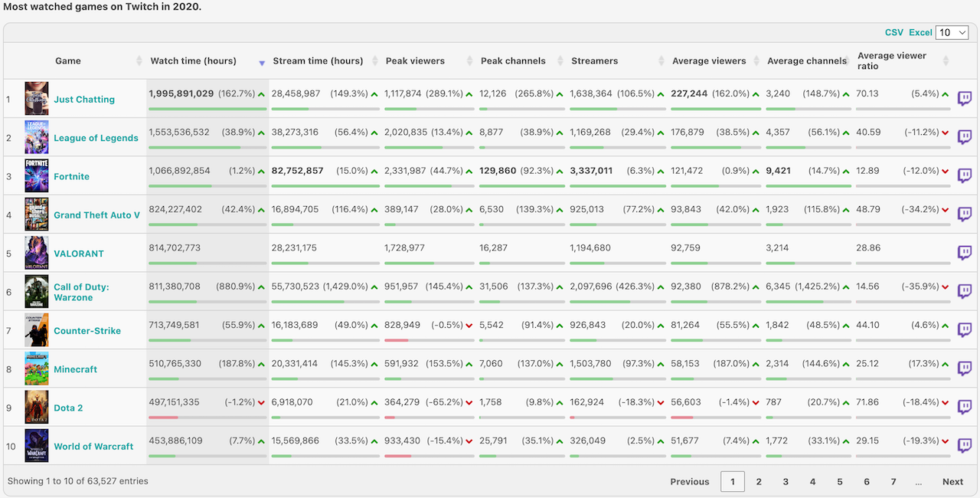Sort by the Peak viewers column header
The width and height of the screenshot is (980, 498).
(415, 61)
